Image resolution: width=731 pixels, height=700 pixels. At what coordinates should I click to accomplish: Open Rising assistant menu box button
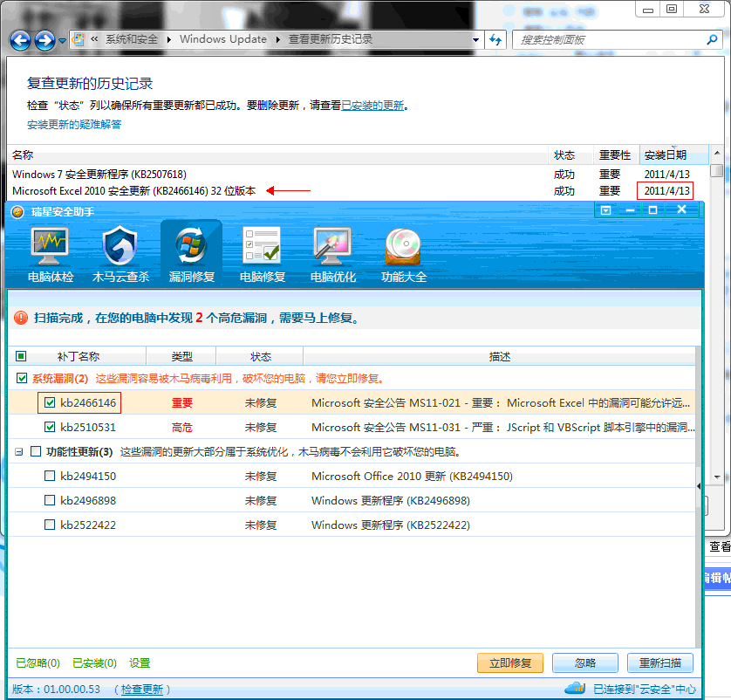click(605, 210)
